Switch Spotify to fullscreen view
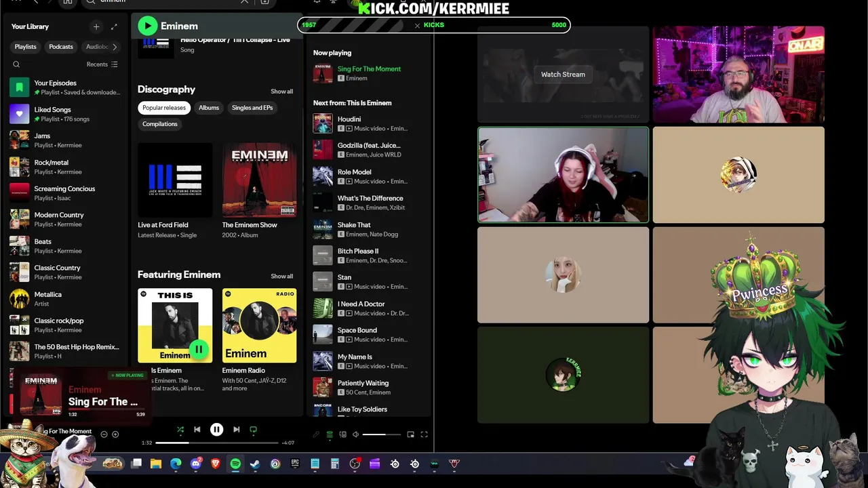 pos(425,434)
